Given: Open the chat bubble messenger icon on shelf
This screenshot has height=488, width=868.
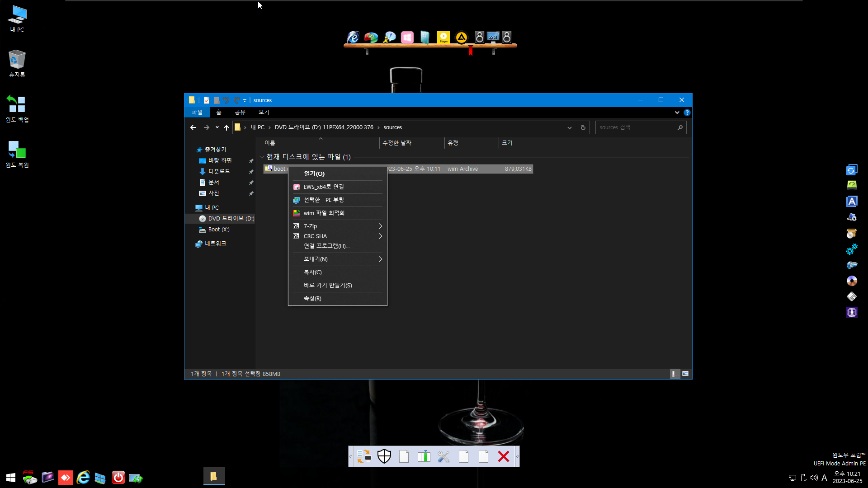Looking at the screenshot, I should pos(389,38).
